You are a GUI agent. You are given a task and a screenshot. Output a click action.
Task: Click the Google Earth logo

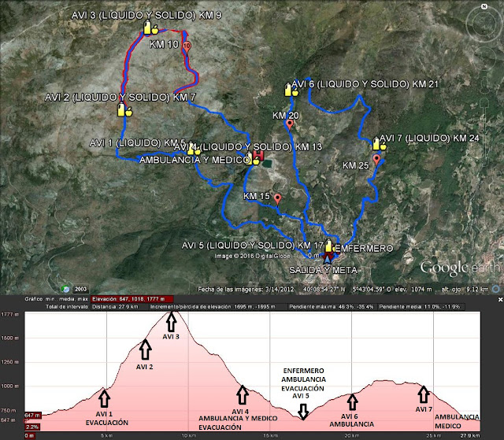(460, 268)
